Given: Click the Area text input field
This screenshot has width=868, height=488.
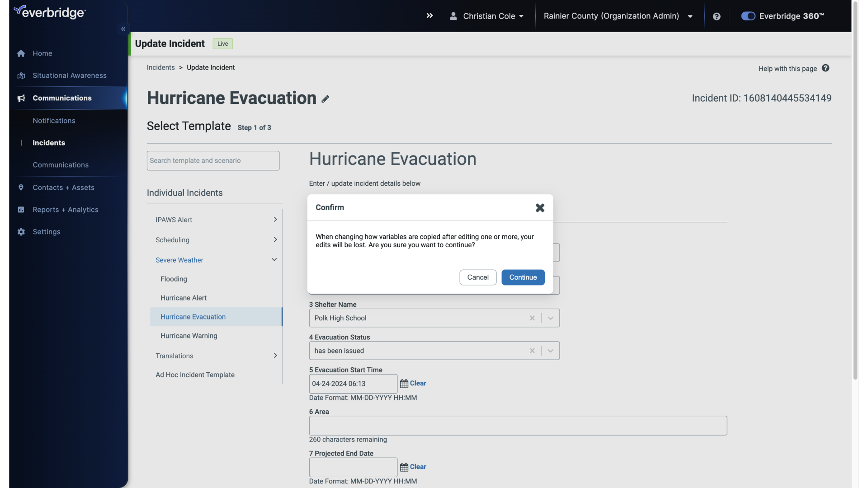Looking at the screenshot, I should (x=518, y=426).
